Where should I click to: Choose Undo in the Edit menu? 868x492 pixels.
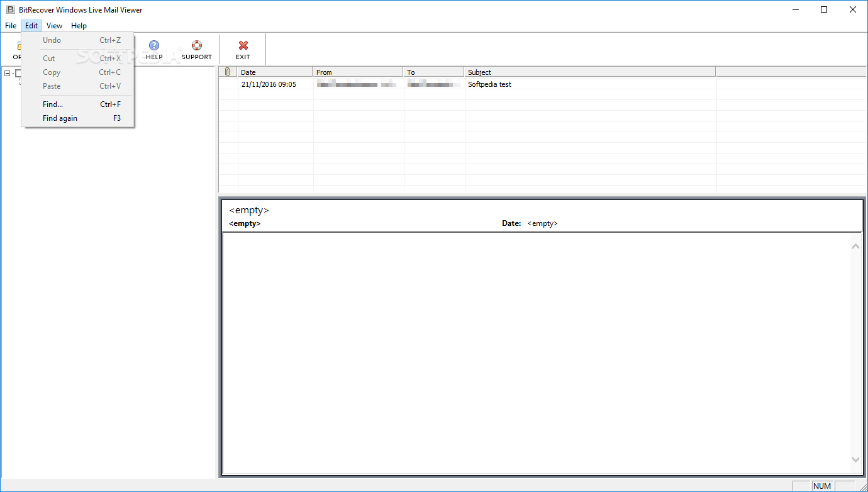(78, 40)
